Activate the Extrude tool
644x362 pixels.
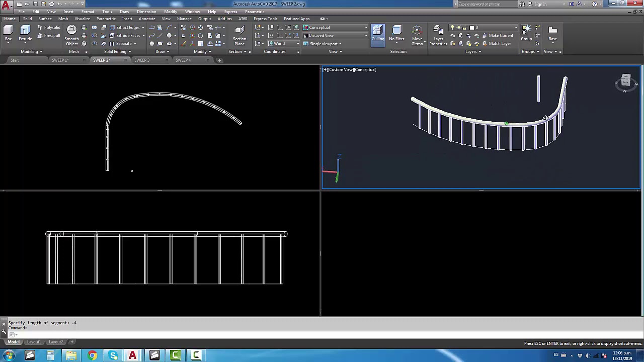click(x=25, y=33)
